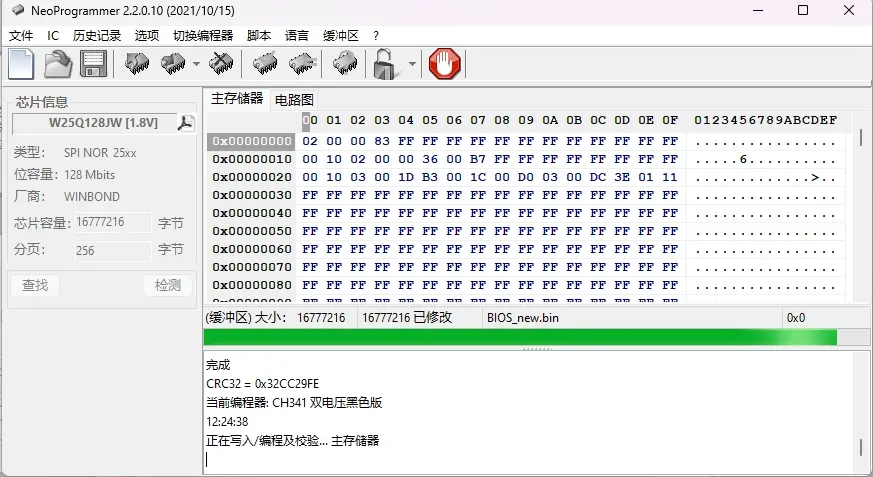Select address row 0x00000050
The width and height of the screenshot is (873, 477).
coord(252,231)
